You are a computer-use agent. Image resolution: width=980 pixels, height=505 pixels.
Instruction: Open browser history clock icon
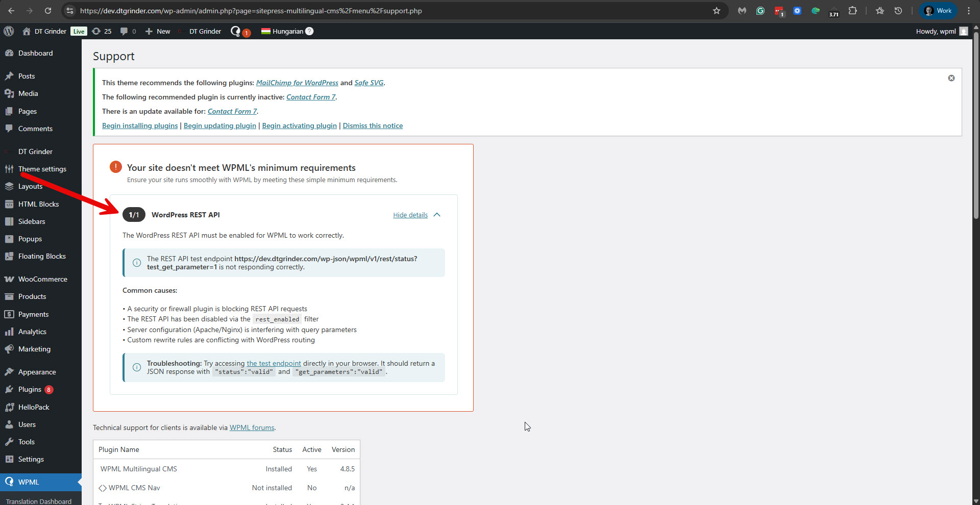898,11
